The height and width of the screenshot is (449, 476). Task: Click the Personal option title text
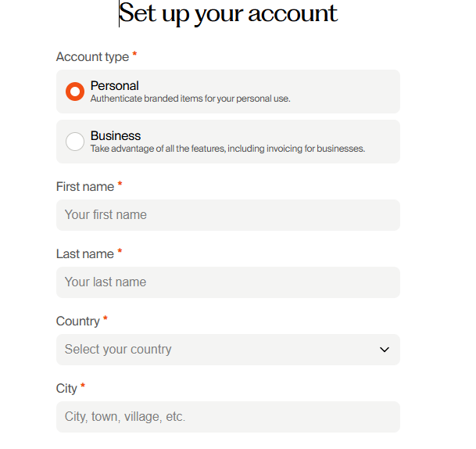coord(115,85)
